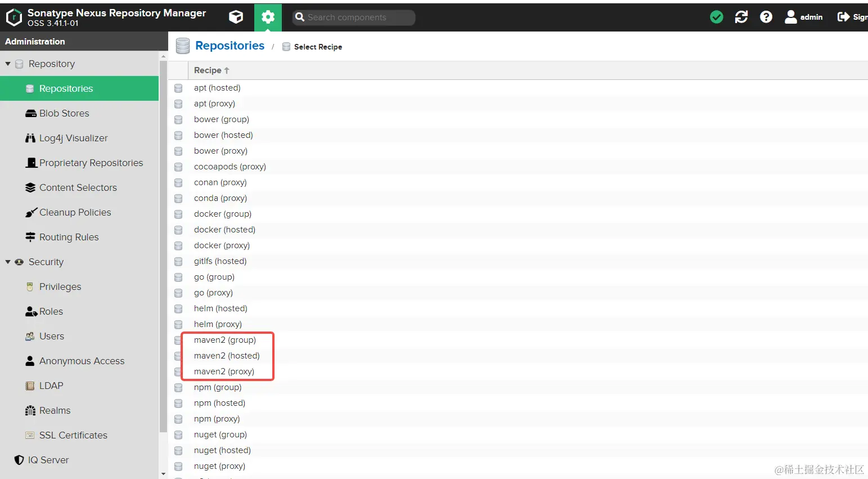This screenshot has width=868, height=479.
Task: Click the database icon beside nuget (proxy)
Action: click(178, 466)
